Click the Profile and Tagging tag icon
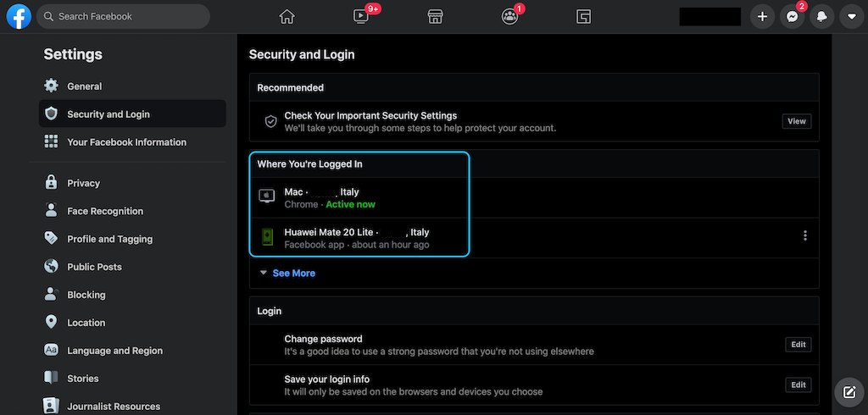The width and height of the screenshot is (868, 415). 51,239
